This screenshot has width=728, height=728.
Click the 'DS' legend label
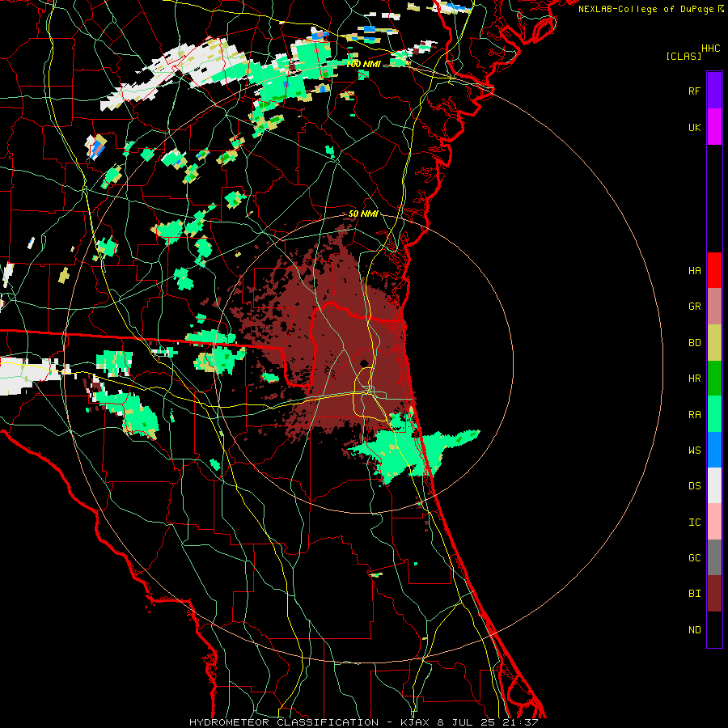tap(695, 485)
